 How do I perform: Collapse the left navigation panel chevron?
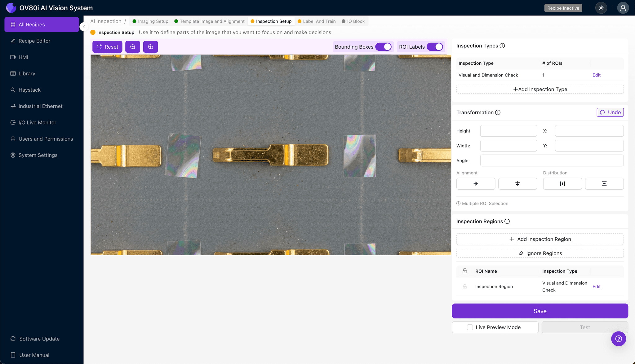pos(84,27)
